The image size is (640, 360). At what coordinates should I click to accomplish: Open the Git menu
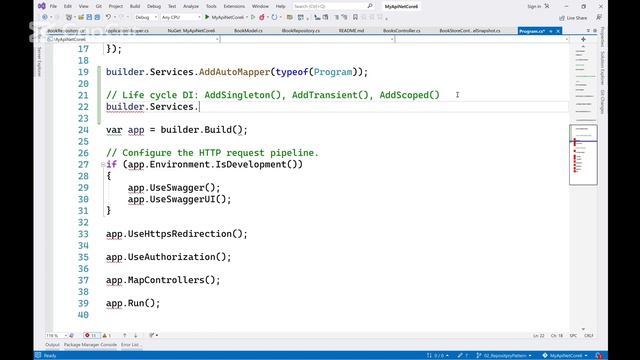coord(99,7)
